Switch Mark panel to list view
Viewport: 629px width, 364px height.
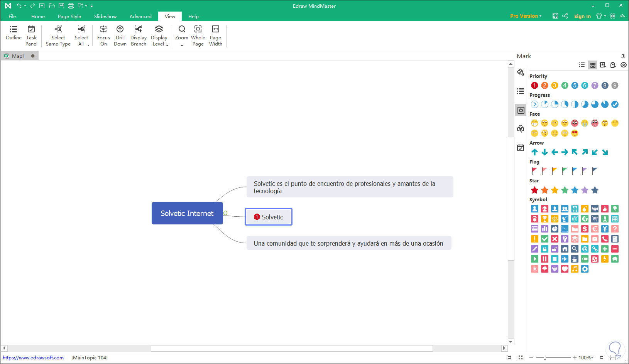(x=582, y=65)
